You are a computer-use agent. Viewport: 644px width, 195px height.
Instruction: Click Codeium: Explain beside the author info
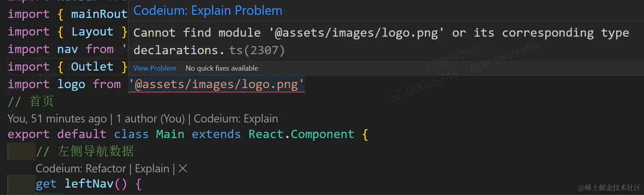coord(236,119)
